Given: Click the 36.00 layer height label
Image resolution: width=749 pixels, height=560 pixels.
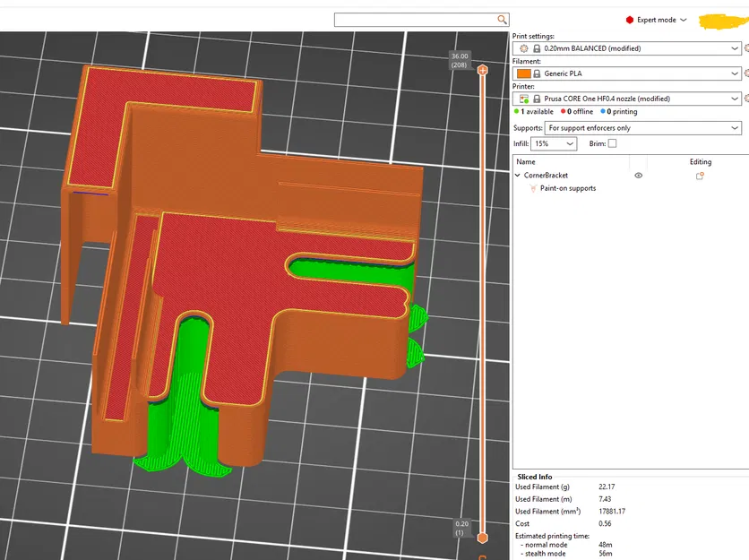Looking at the screenshot, I should [x=460, y=56].
